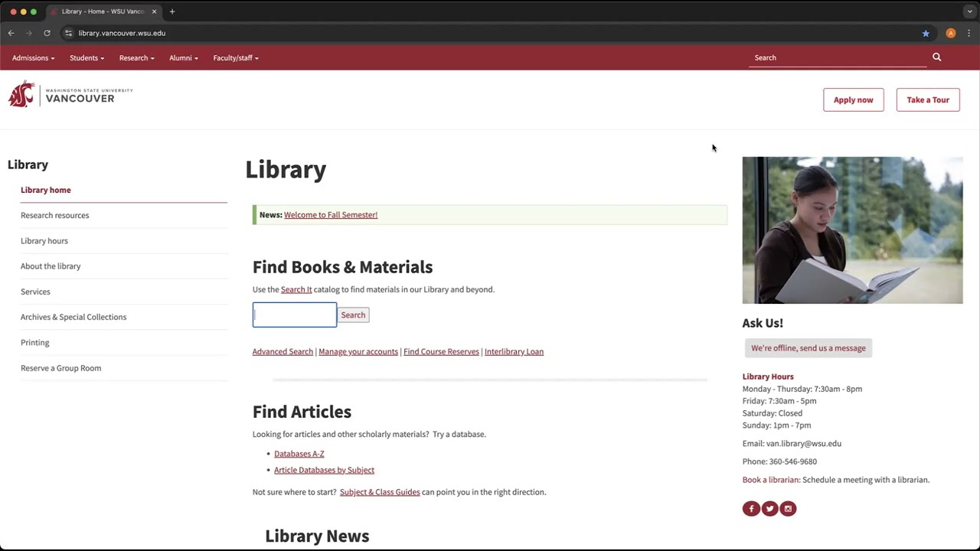Open Reserve a Group Room sidebar item

tap(61, 368)
